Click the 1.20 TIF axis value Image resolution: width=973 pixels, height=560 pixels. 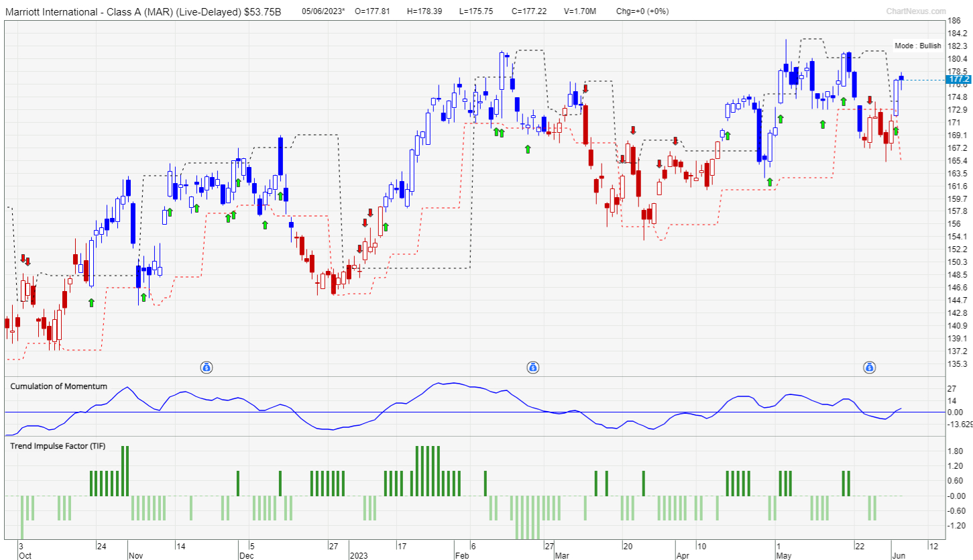click(x=956, y=466)
